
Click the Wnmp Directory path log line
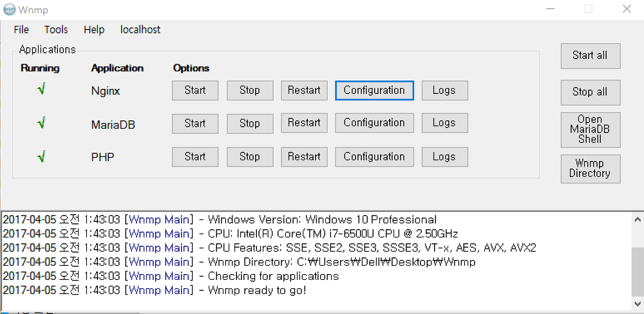[x=239, y=262]
